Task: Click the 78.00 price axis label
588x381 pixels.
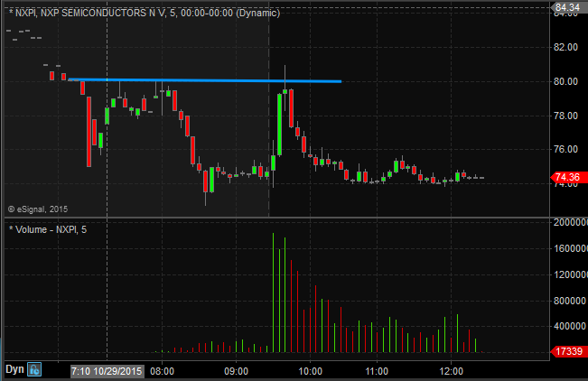Action: [x=566, y=116]
